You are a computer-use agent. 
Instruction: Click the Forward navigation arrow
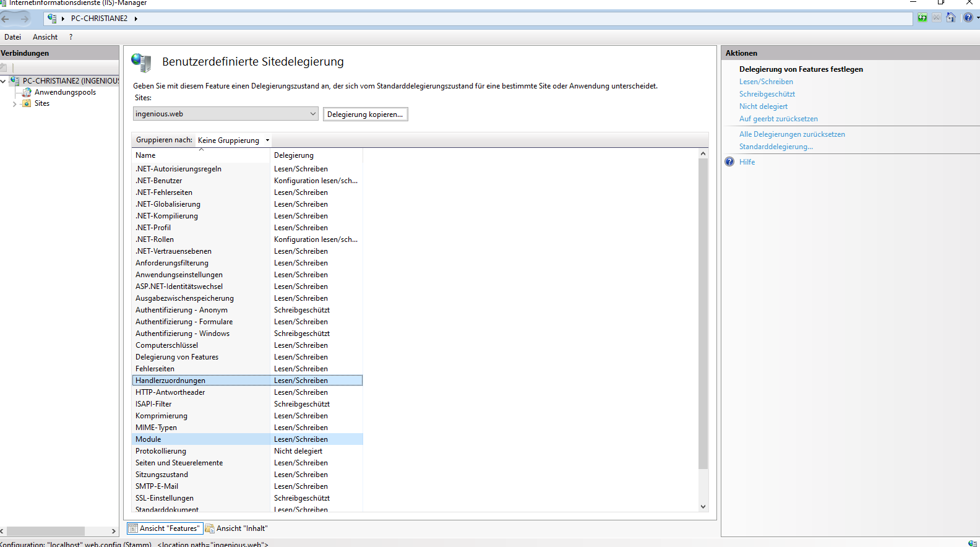click(x=25, y=19)
